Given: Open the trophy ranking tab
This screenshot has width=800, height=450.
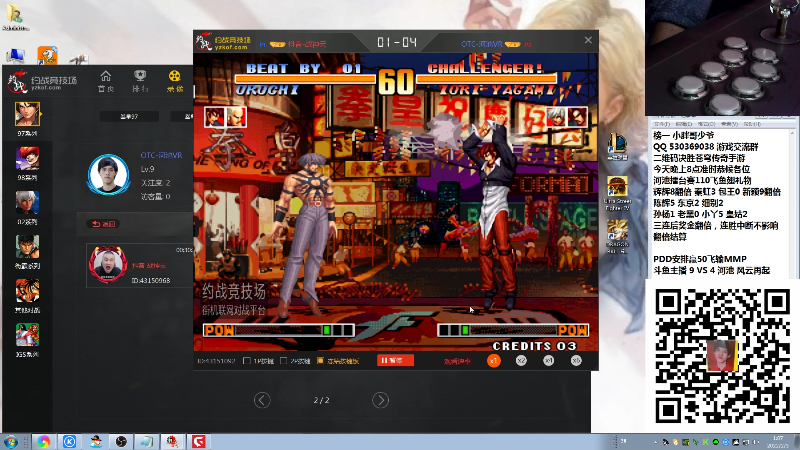Looking at the screenshot, I should 140,81.
